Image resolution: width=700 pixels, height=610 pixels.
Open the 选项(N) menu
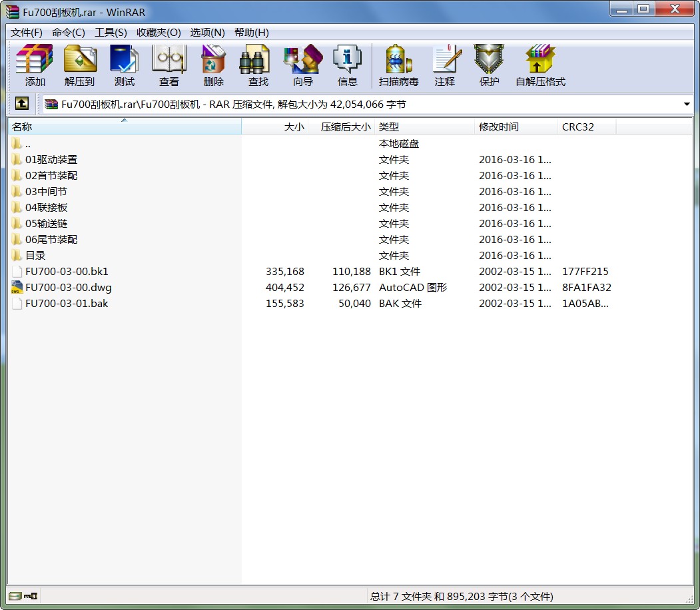(x=207, y=33)
